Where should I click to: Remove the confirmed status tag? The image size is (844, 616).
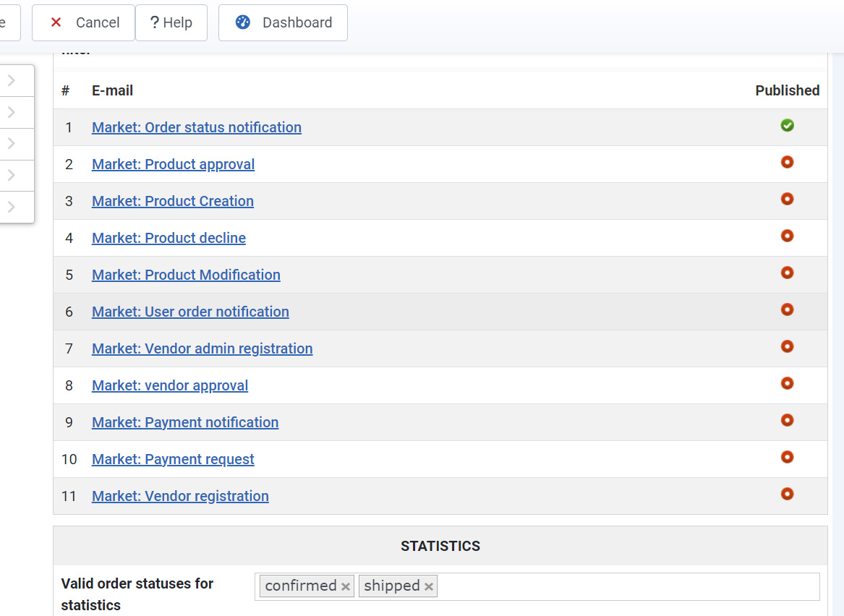click(x=346, y=586)
